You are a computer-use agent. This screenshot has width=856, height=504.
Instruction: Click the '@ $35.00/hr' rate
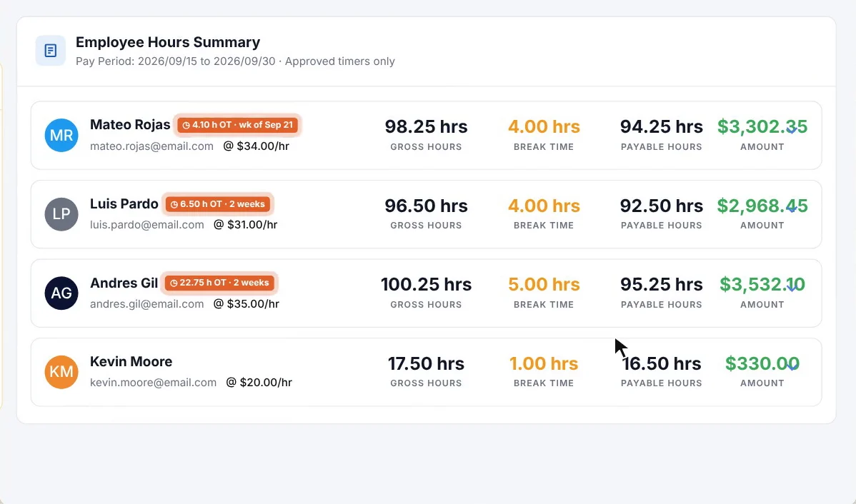[x=247, y=304]
